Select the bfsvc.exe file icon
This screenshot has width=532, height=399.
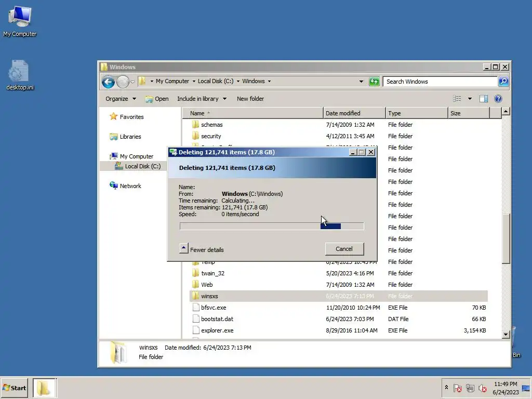pos(195,308)
